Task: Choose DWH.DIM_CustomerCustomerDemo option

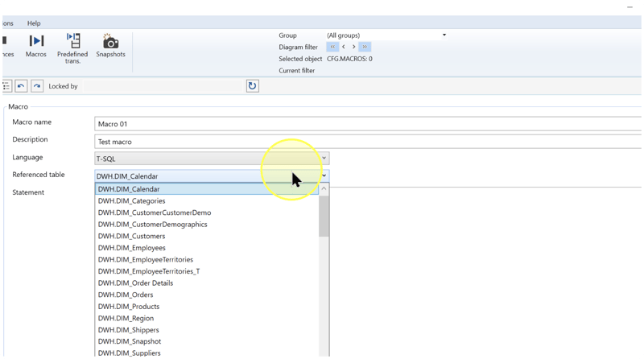Action: 207,213
